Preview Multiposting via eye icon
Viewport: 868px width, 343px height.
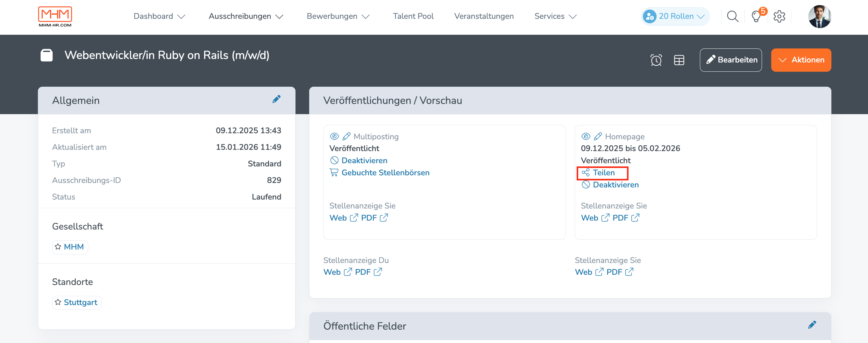(334, 136)
